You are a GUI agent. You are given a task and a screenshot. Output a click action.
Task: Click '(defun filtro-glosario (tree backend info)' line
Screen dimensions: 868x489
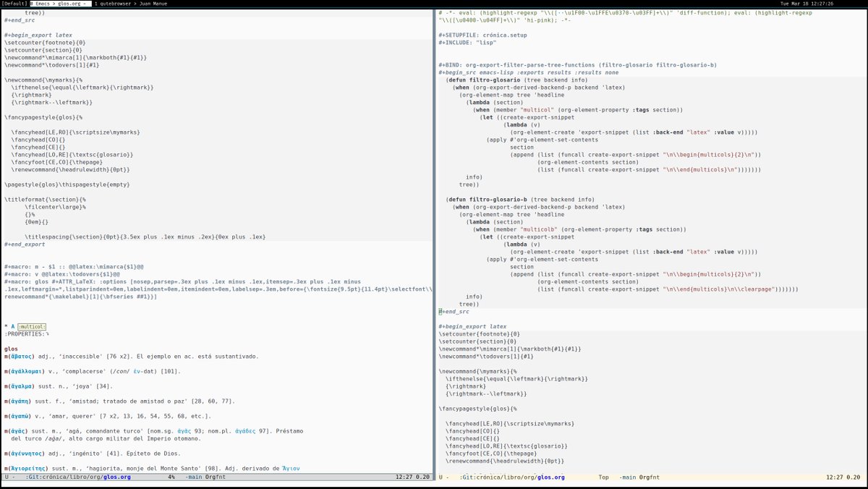tap(517, 80)
